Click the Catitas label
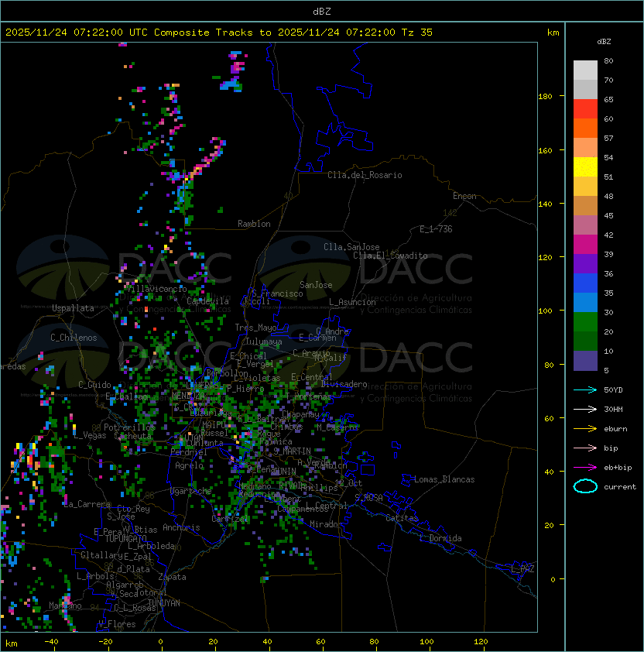 click(402, 518)
